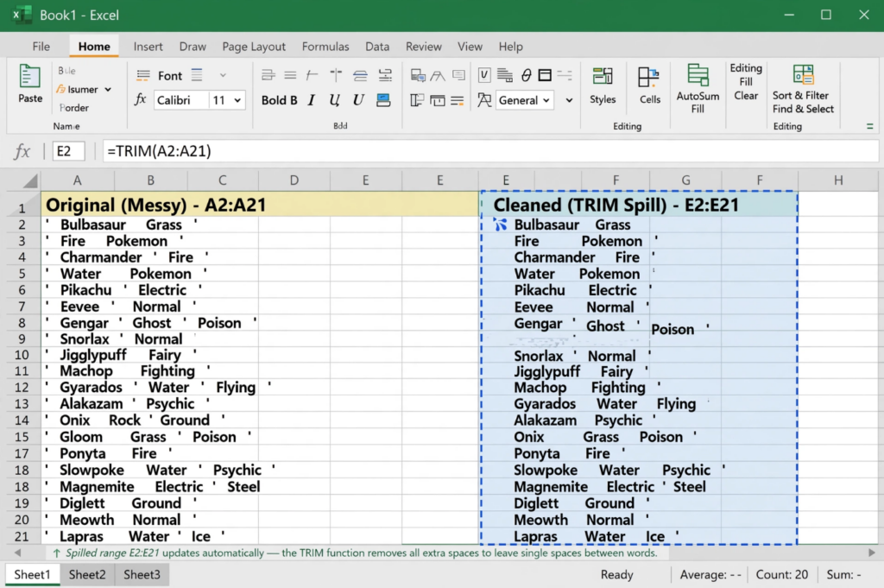Open the font size 11 dropdown

(x=237, y=100)
